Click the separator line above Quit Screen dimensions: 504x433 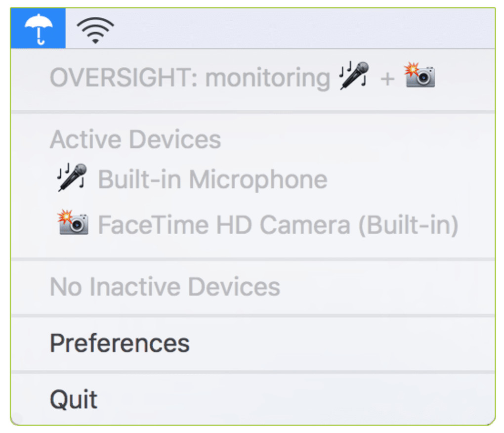point(252,371)
